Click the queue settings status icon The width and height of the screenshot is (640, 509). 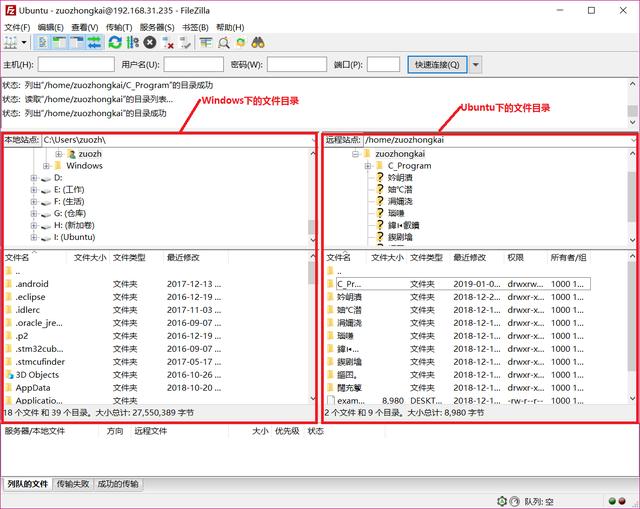502,501
